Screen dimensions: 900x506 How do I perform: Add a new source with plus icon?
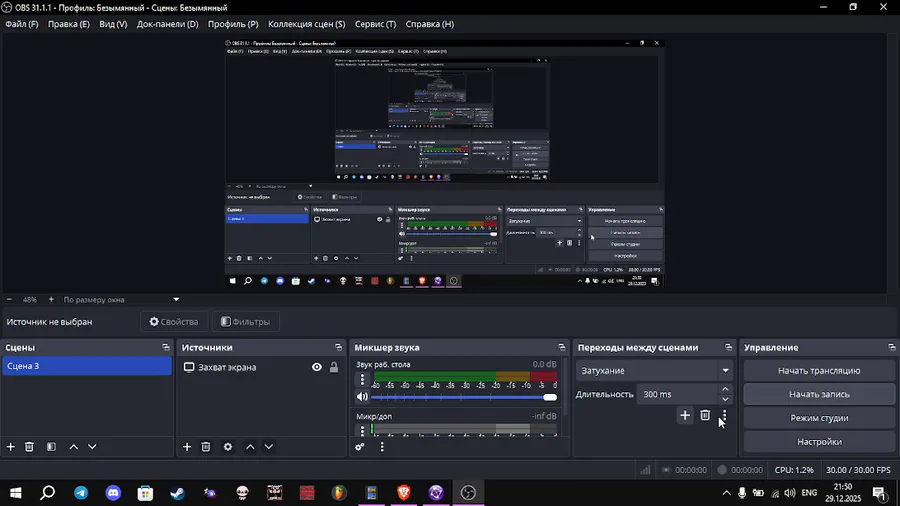coord(187,447)
